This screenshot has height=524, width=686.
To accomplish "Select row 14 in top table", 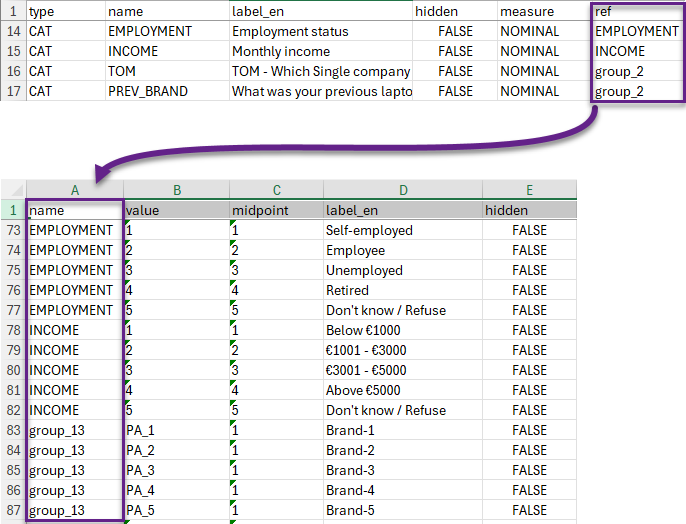I will tap(13, 31).
